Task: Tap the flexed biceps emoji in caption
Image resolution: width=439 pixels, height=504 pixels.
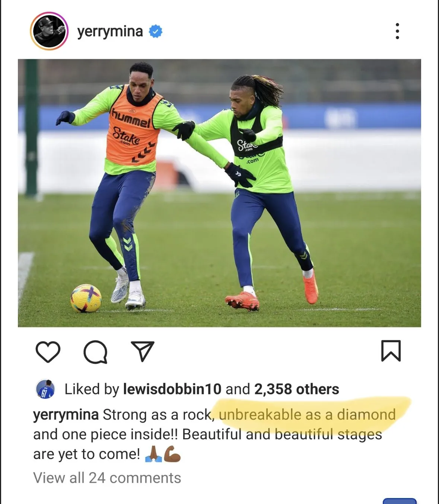Action: (x=172, y=454)
